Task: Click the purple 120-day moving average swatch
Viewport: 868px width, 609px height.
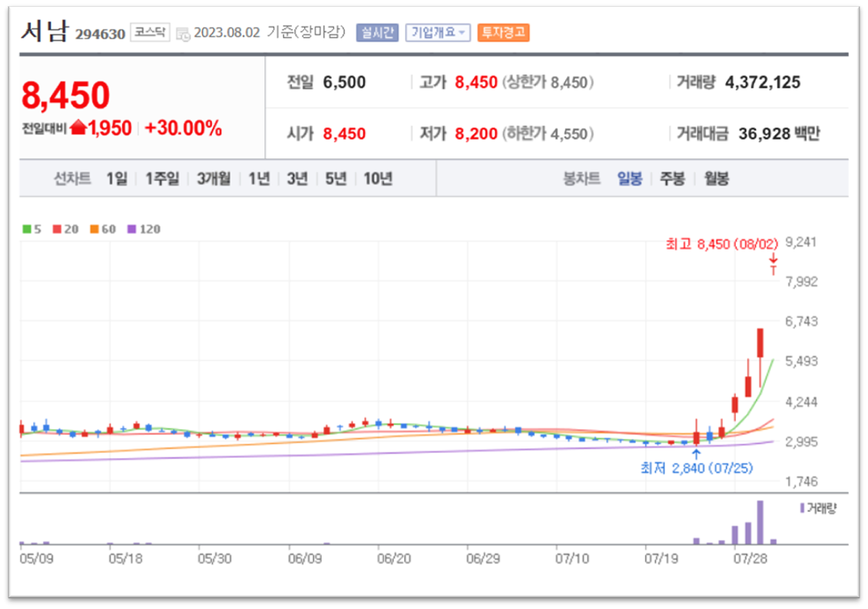Action: pyautogui.click(x=132, y=229)
